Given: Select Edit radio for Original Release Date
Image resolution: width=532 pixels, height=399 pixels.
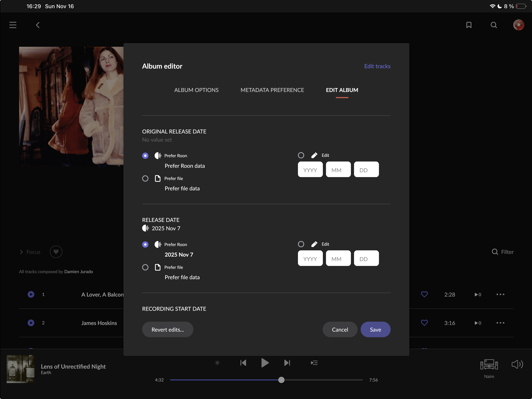Looking at the screenshot, I should pyautogui.click(x=301, y=155).
